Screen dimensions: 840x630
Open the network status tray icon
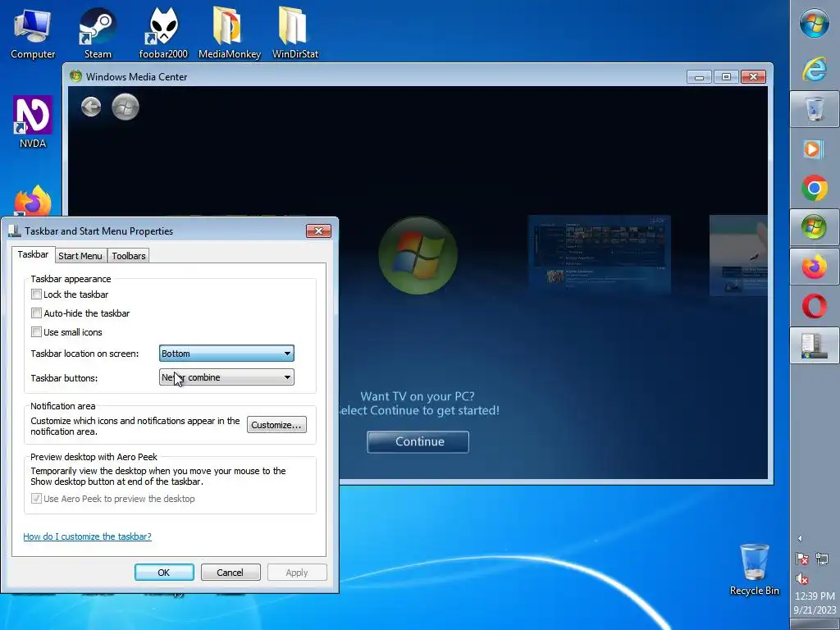[822, 559]
